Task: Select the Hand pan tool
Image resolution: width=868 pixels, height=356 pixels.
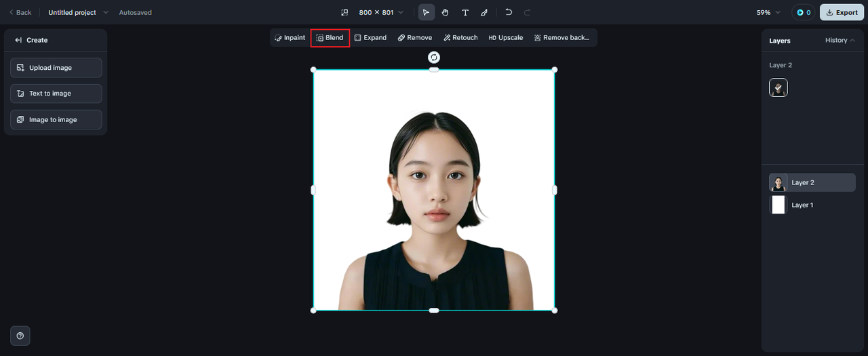Action: pyautogui.click(x=446, y=12)
